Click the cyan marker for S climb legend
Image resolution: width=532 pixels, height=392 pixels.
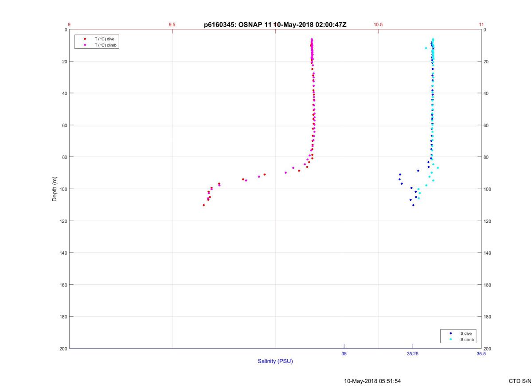tap(450, 340)
